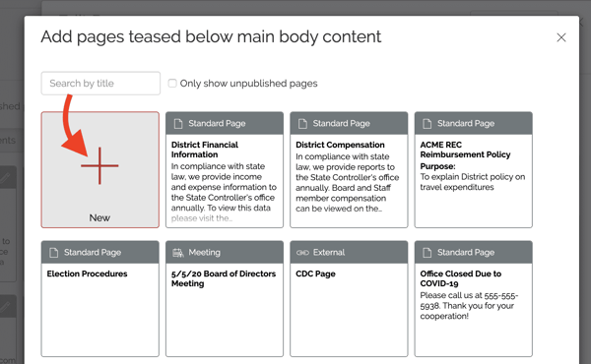This screenshot has height=364, width=591.
Task: Click link icon on External CDC Page card
Action: pos(302,253)
